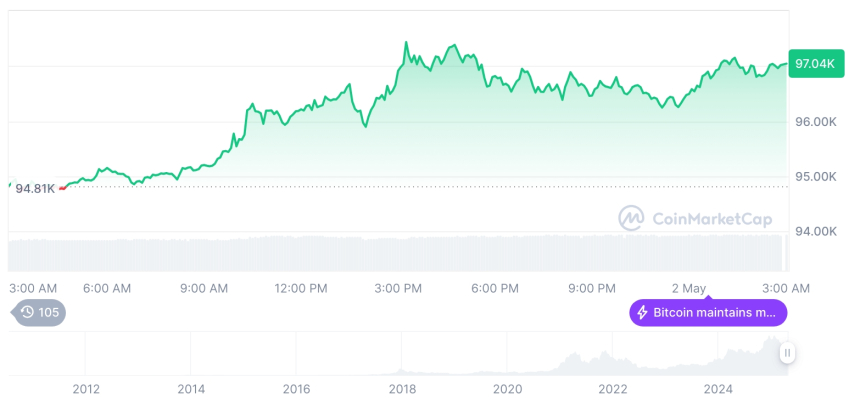The image size is (860, 401).
Task: Click the clock icon in the 105 badge
Action: click(27, 312)
